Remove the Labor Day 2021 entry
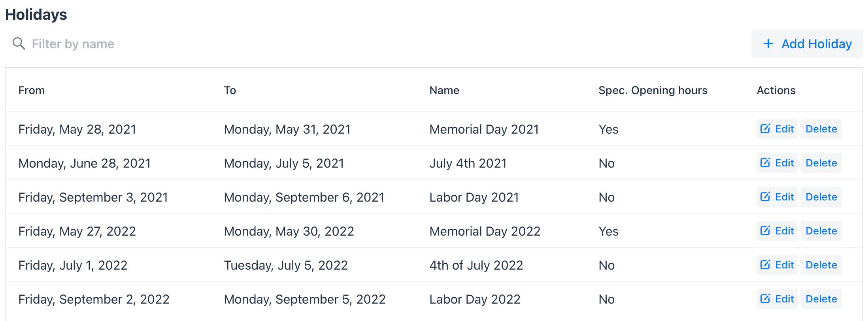 pos(821,197)
